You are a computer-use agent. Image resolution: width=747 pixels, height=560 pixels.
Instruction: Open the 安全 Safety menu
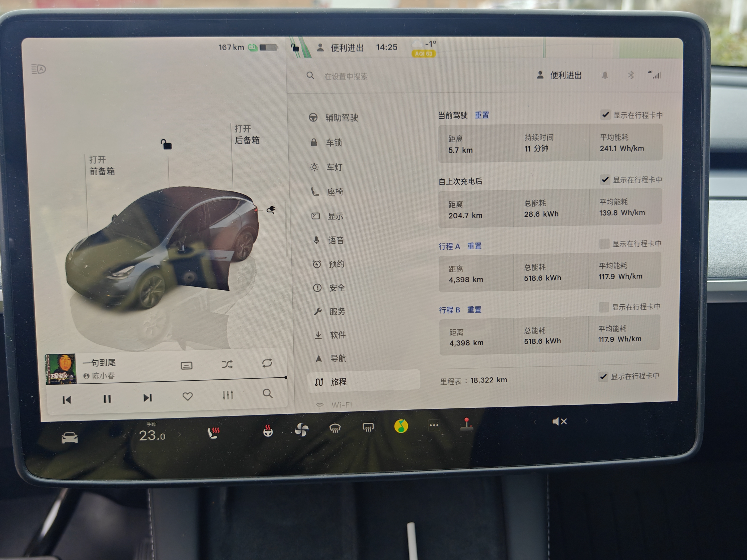pyautogui.click(x=329, y=288)
